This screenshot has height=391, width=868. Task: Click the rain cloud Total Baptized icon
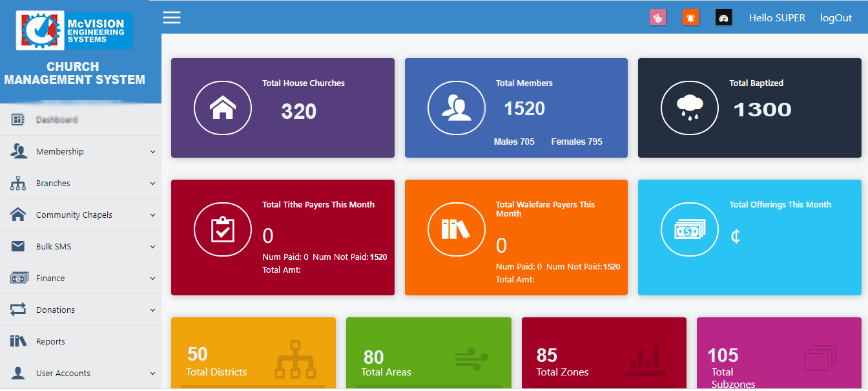(689, 108)
